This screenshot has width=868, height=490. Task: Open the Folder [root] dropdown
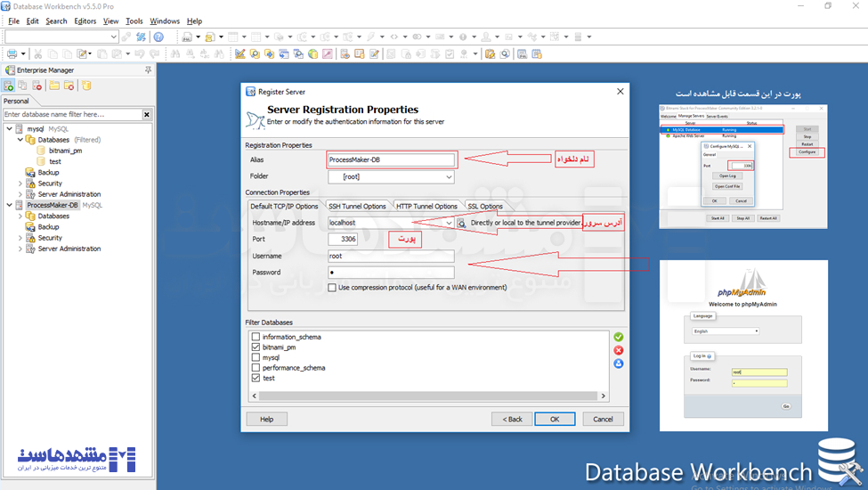click(x=449, y=177)
